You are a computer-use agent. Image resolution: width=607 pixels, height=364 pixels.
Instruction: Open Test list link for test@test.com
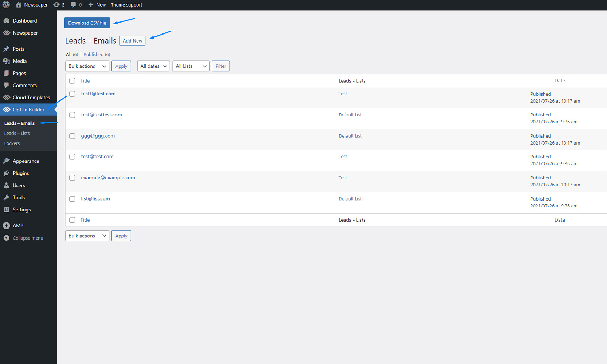(343, 157)
